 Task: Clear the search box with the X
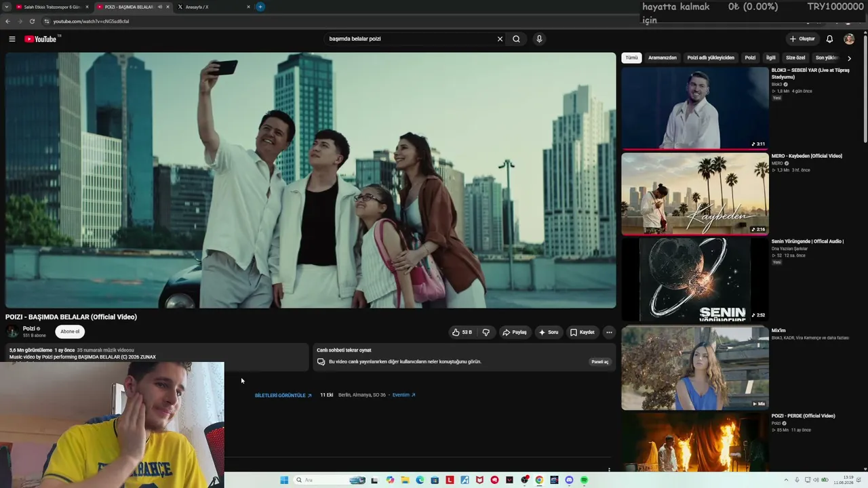(x=500, y=39)
